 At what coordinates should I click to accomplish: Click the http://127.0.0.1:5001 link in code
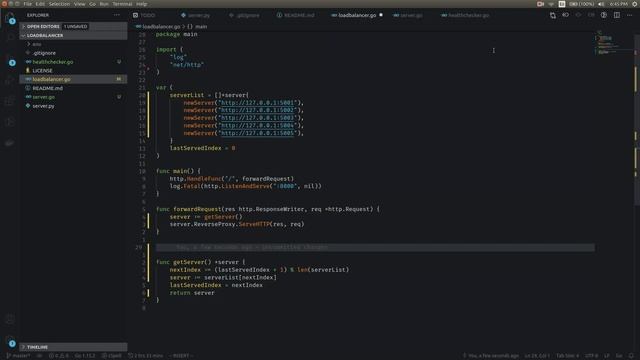[x=257, y=103]
